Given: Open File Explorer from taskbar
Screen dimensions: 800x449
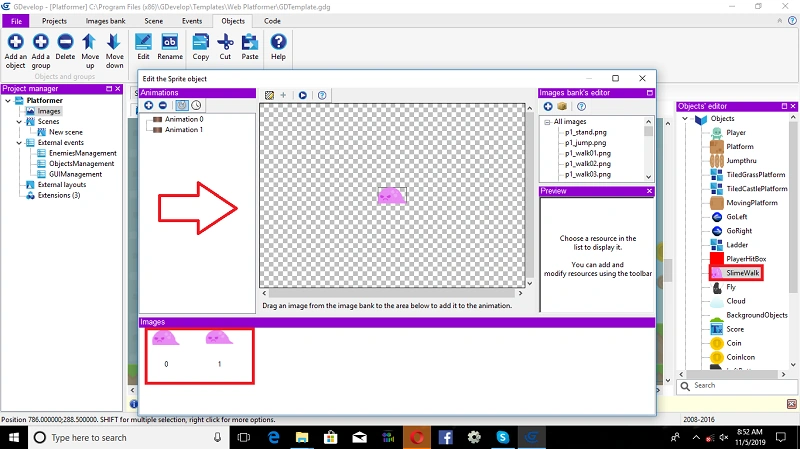Looking at the screenshot, I should coord(302,438).
